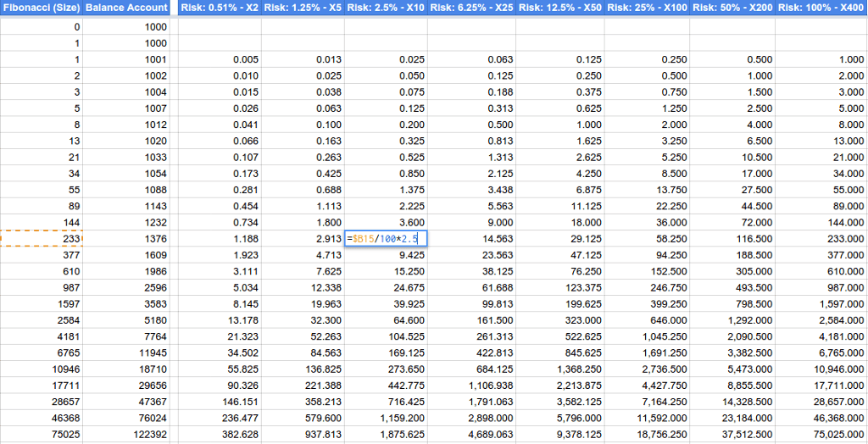Click the cell showing 37,512.500
The width and height of the screenshot is (868, 444).
click(x=732, y=434)
